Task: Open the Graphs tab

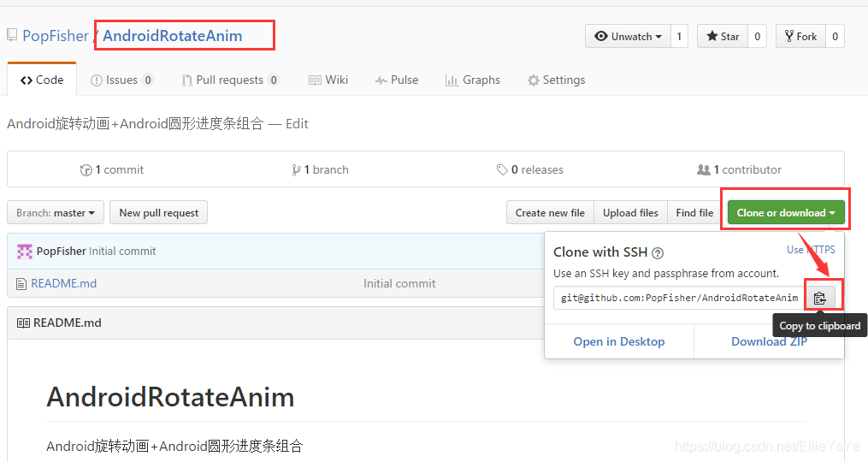Action: [473, 80]
